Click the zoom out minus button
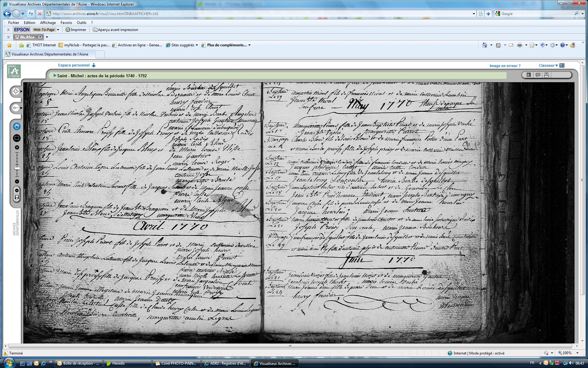The width and height of the screenshot is (588, 368). point(17,182)
